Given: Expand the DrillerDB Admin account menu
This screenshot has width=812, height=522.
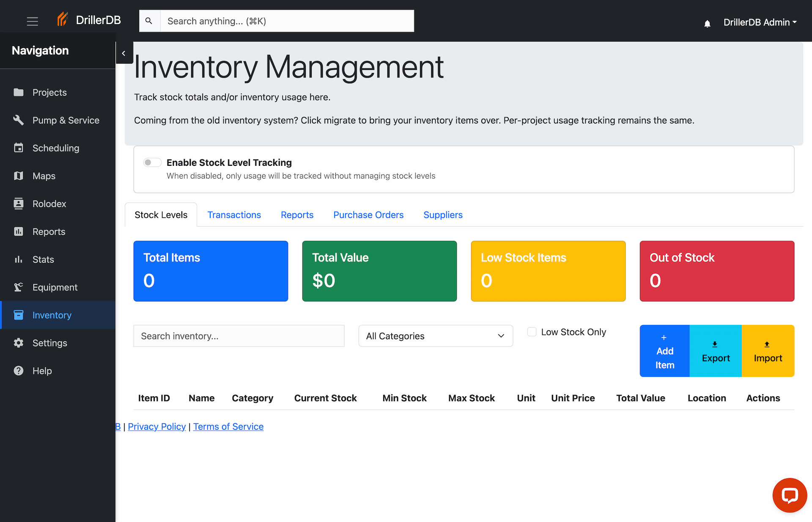Looking at the screenshot, I should pos(760,22).
